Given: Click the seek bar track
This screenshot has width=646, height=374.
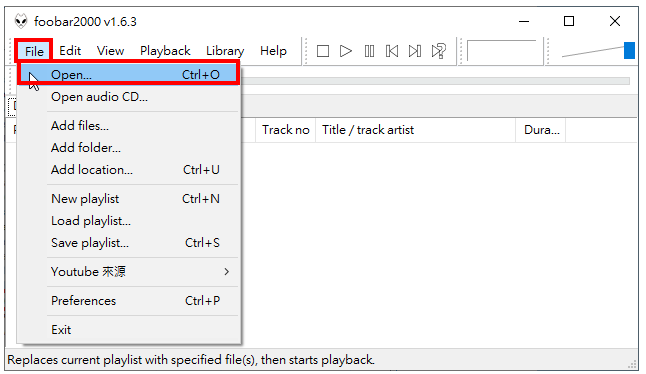Looking at the screenshot, I should coord(435,81).
